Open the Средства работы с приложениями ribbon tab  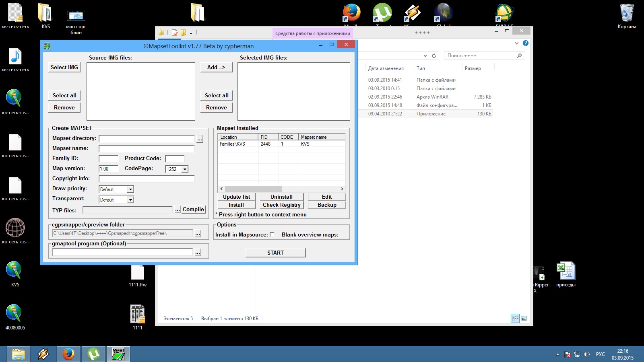click(312, 33)
